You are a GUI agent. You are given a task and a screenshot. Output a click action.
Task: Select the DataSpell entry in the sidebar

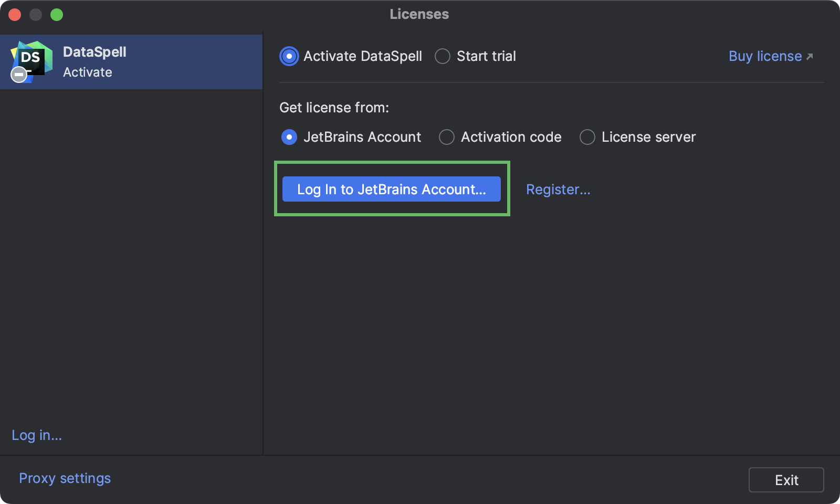tap(131, 61)
